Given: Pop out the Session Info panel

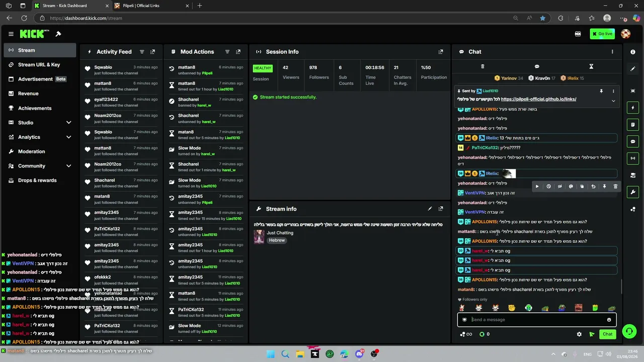Looking at the screenshot, I should click(441, 52).
